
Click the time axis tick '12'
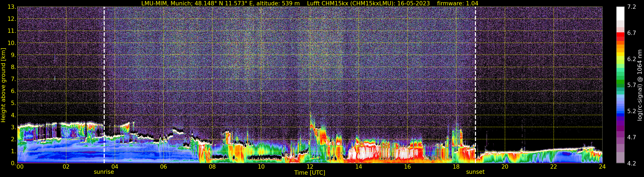click(310, 167)
